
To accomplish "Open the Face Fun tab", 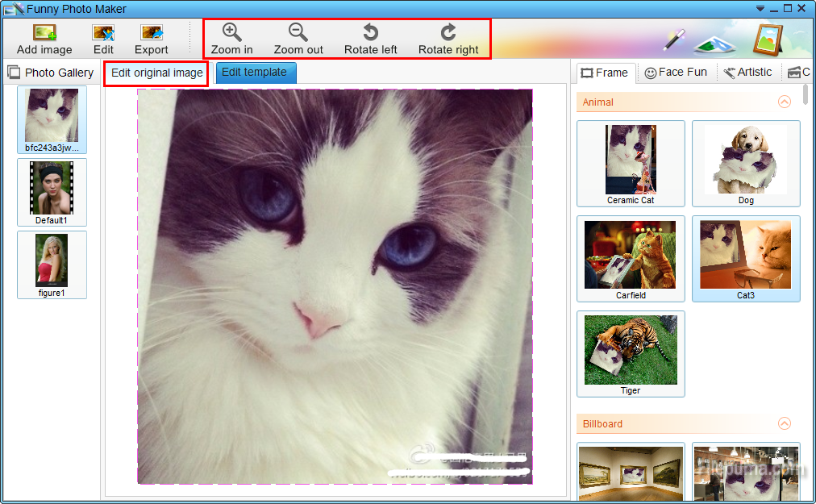I will [x=675, y=73].
